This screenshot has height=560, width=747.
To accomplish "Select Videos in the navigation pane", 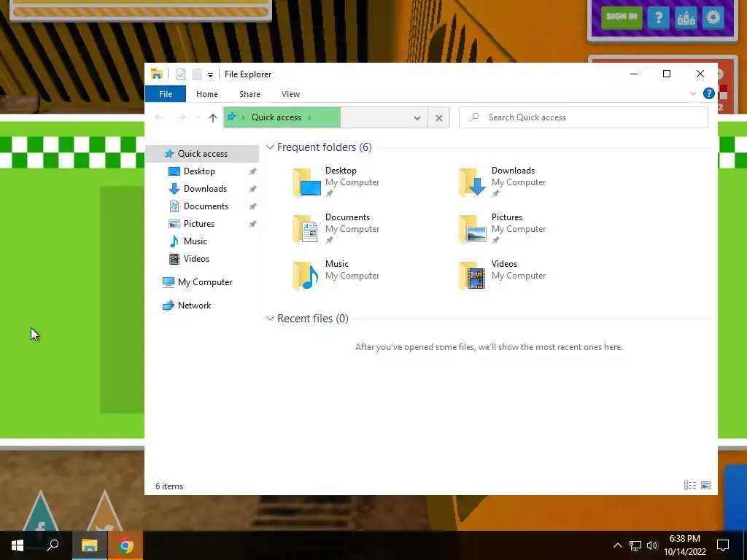I will click(196, 259).
